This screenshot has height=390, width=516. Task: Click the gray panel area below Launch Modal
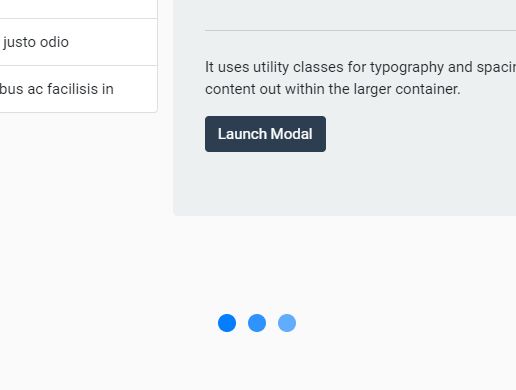(x=344, y=183)
